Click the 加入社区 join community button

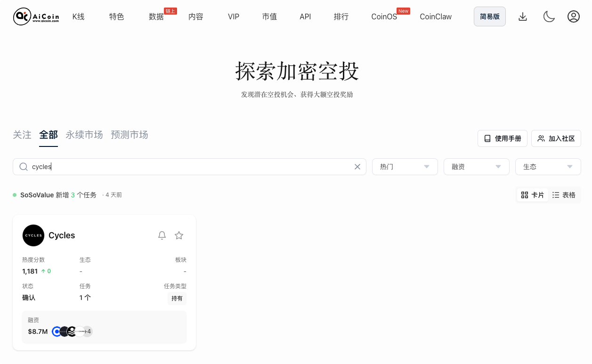tap(556, 138)
